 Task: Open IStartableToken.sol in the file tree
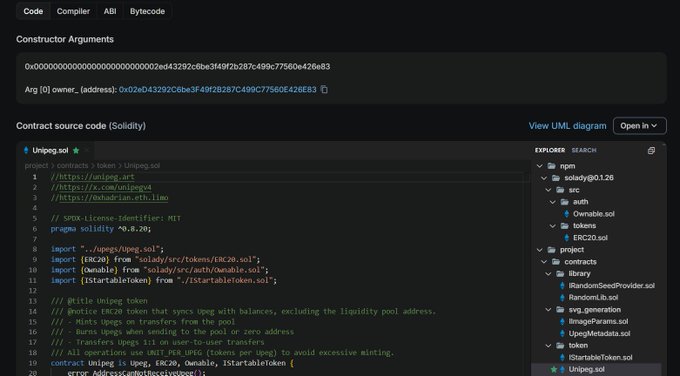point(600,357)
